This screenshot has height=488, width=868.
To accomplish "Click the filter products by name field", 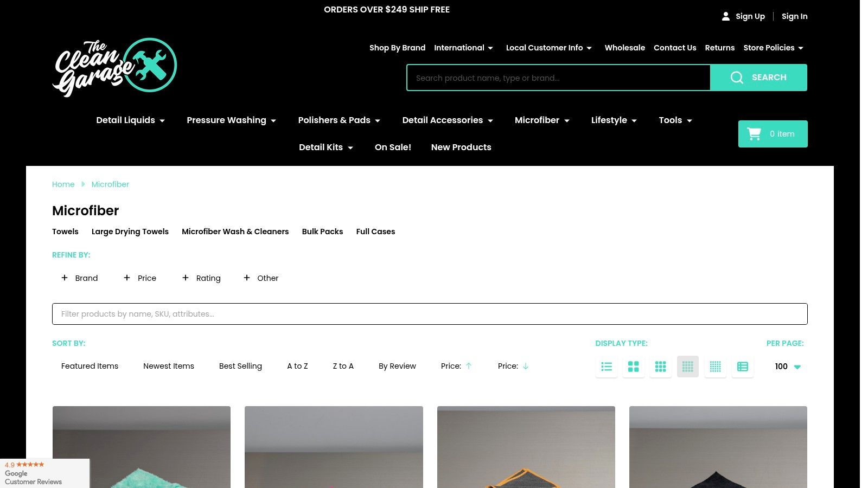I will click(x=430, y=314).
